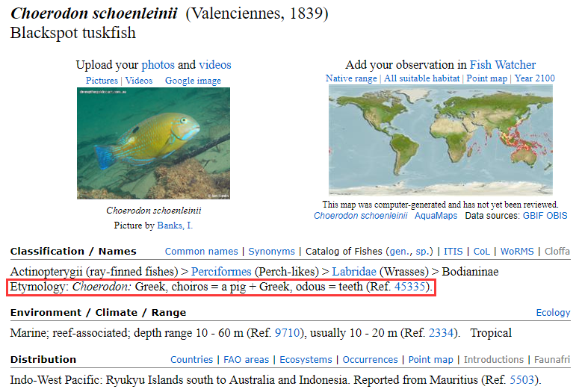Click the 'Choerodon schoenleinii' species title

[x=94, y=13]
